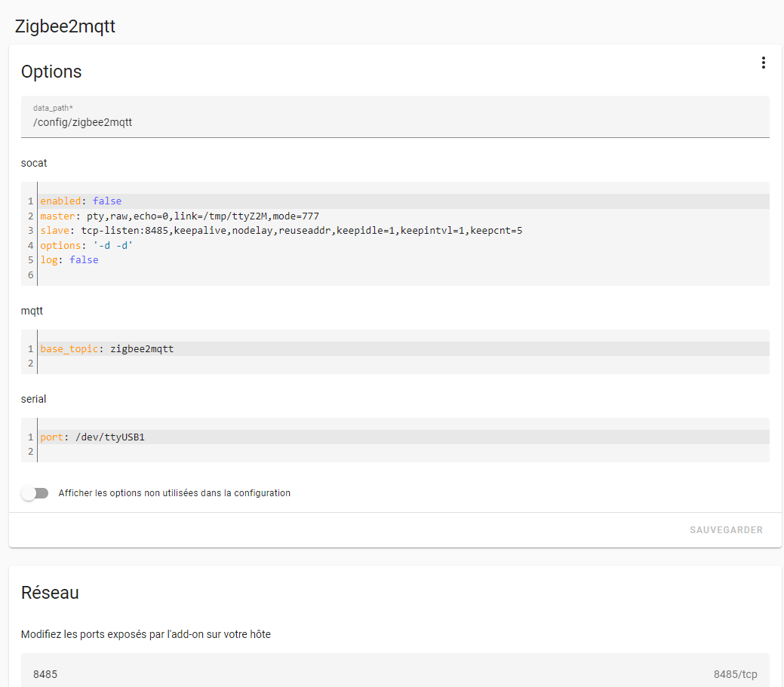Open the Options three-dot overflow menu
Image resolution: width=784 pixels, height=687 pixels.
pos(763,63)
